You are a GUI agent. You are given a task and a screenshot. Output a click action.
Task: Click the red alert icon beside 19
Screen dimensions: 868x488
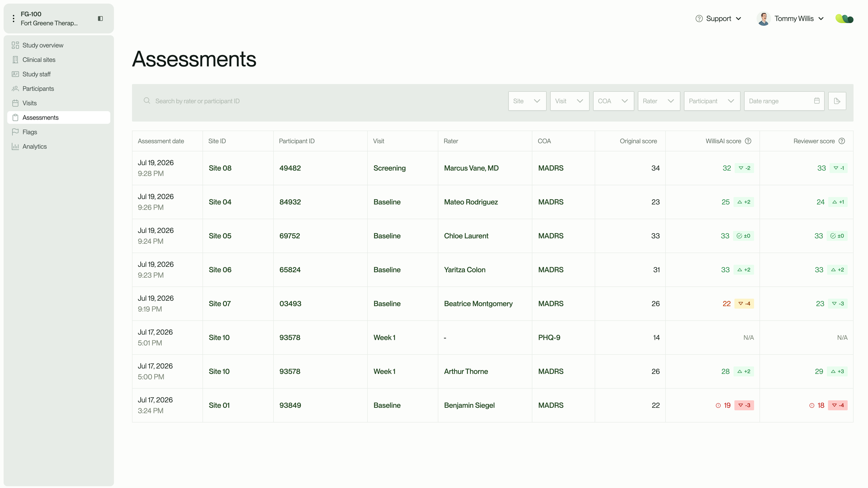(718, 406)
